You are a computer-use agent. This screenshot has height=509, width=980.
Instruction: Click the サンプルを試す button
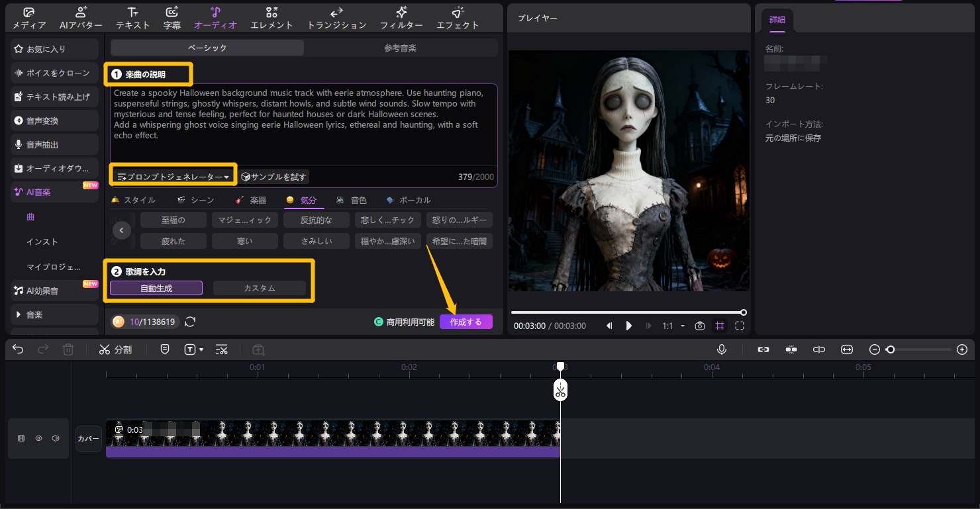274,177
